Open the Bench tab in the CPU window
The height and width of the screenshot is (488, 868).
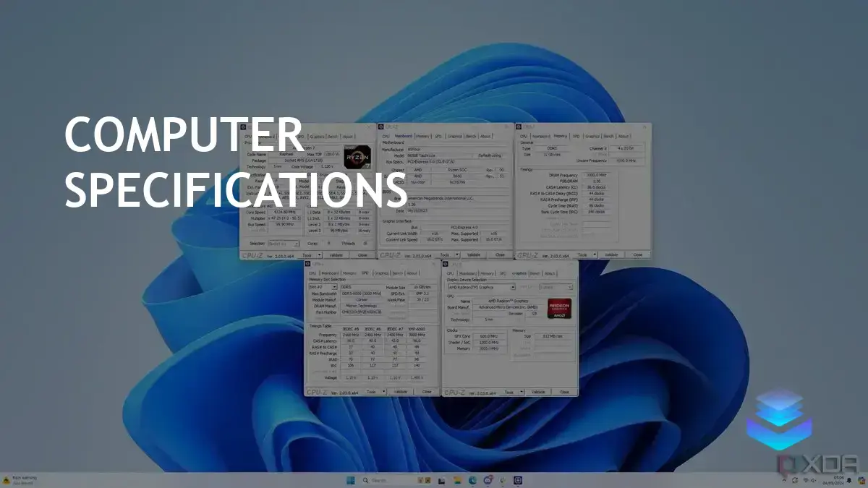(x=333, y=137)
